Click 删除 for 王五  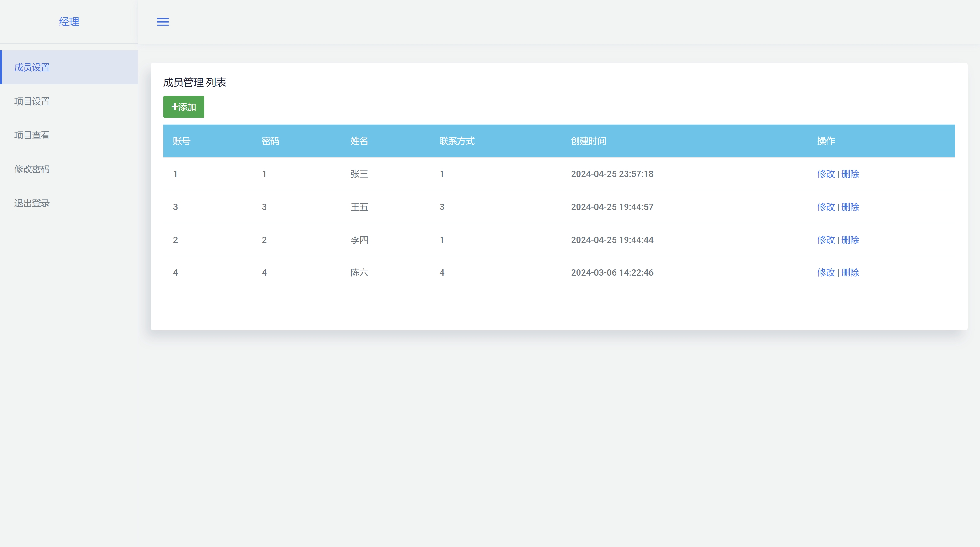[x=850, y=206]
